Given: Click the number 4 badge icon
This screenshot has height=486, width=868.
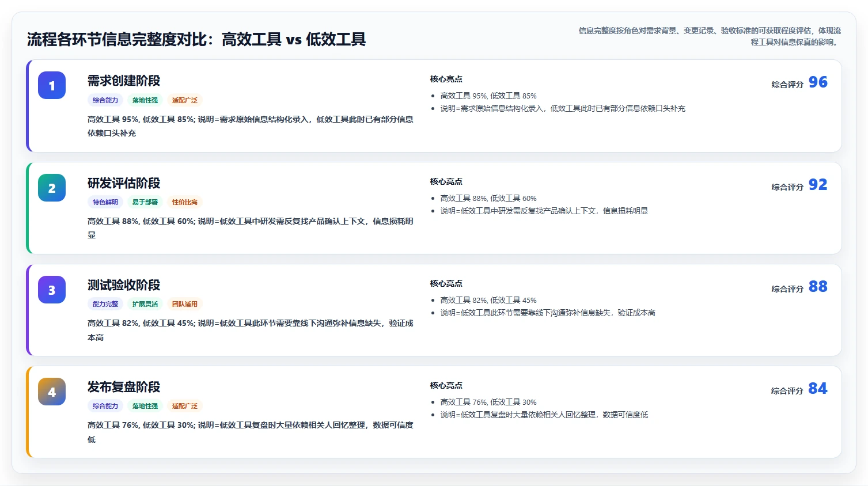Looking at the screenshot, I should coord(52,392).
